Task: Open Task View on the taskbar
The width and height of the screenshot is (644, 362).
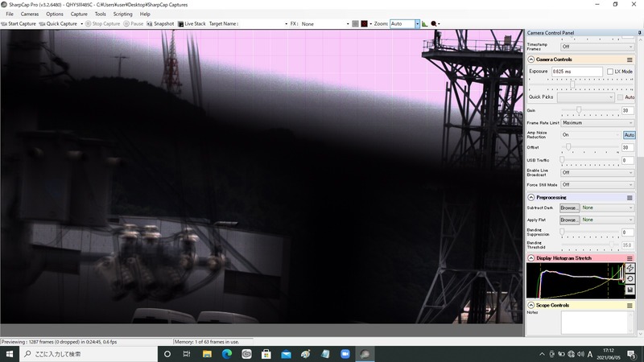Action: tap(187, 354)
